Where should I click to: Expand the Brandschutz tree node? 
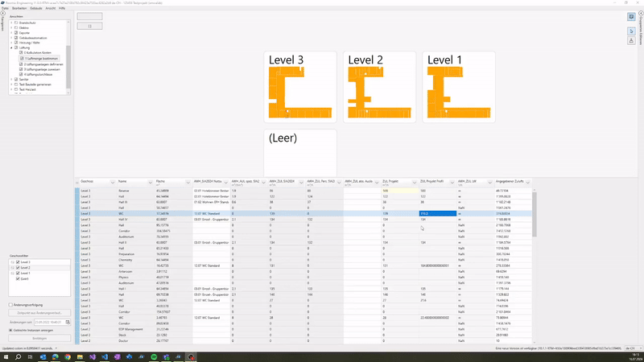coord(11,23)
